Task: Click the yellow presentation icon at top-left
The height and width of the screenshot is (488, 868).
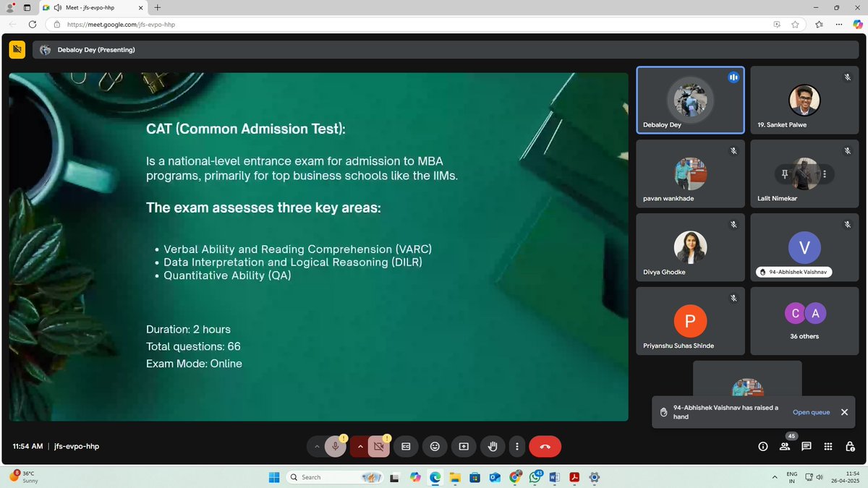Action: pyautogui.click(x=17, y=49)
